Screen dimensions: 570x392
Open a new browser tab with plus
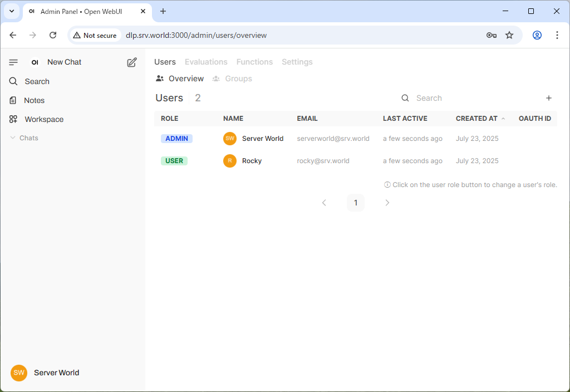click(163, 11)
